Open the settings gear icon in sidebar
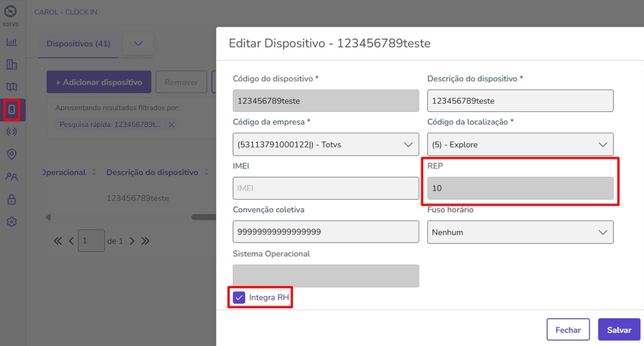The height and width of the screenshot is (346, 644). click(x=12, y=222)
